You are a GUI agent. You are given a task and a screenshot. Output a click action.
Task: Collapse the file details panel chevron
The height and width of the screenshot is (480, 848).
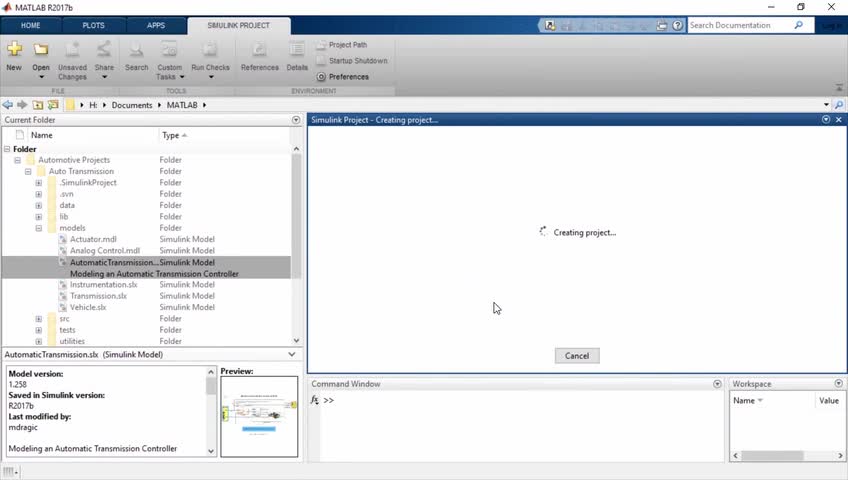(x=292, y=355)
